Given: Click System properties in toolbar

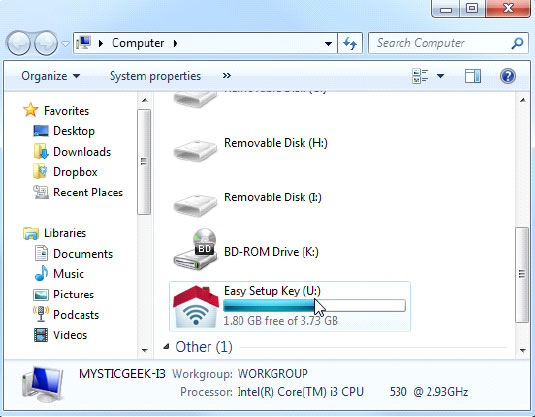Looking at the screenshot, I should (x=155, y=76).
